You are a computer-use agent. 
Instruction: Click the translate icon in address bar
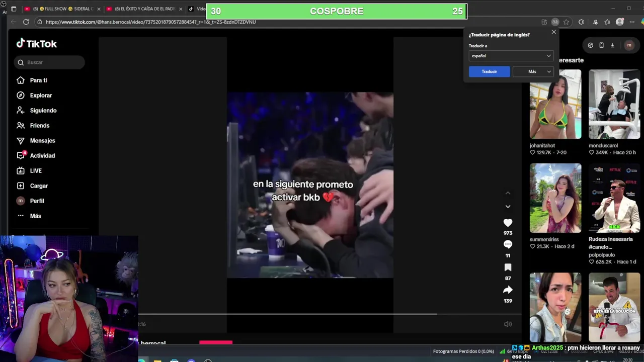555,22
